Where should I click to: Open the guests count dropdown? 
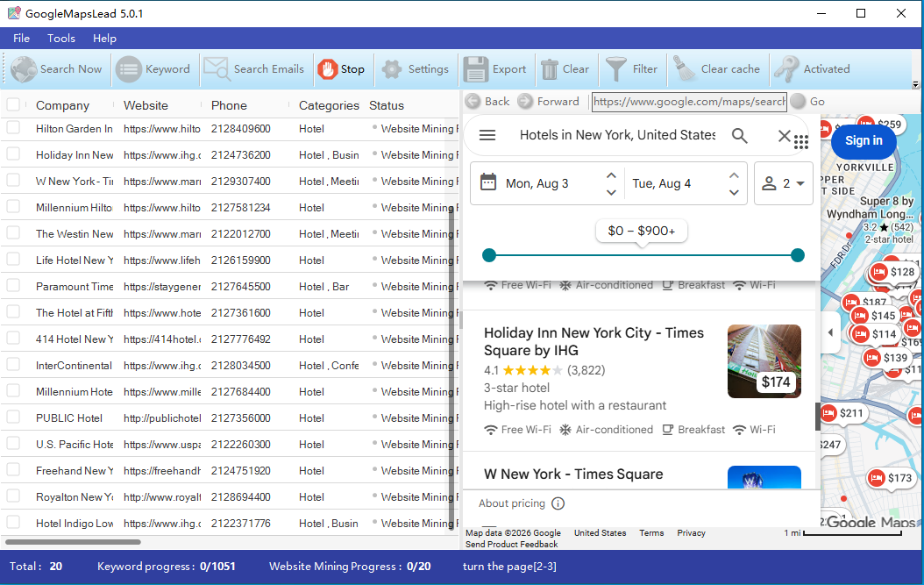(x=783, y=183)
